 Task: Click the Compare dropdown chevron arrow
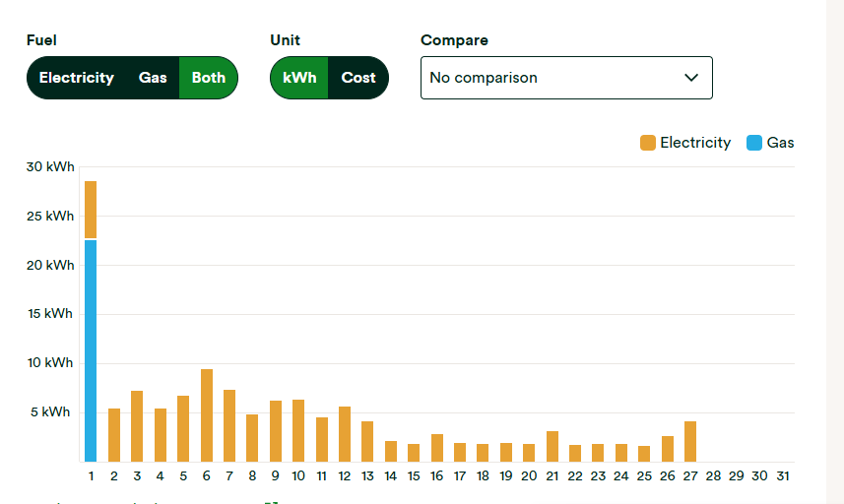[x=691, y=78]
